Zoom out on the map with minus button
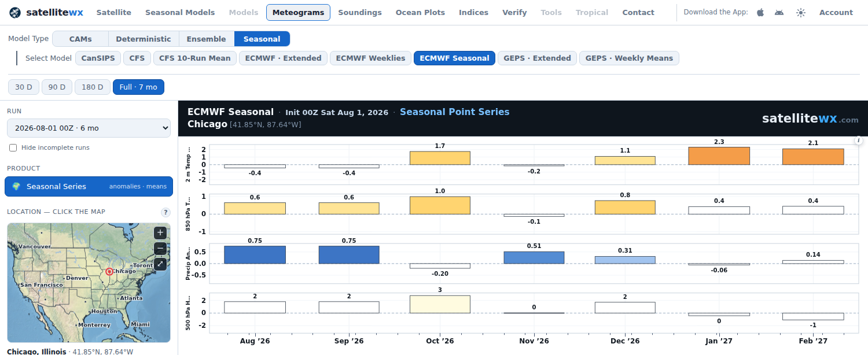The height and width of the screenshot is (355, 868). 160,249
